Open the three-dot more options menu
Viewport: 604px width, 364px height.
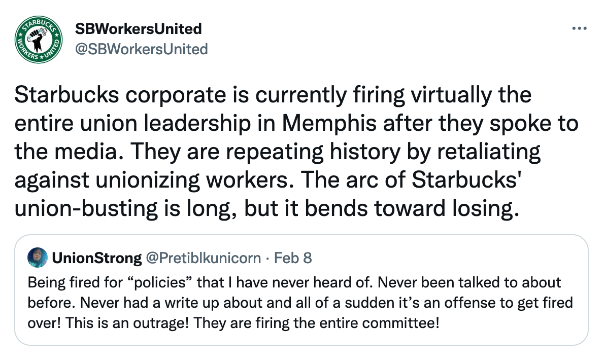click(579, 28)
